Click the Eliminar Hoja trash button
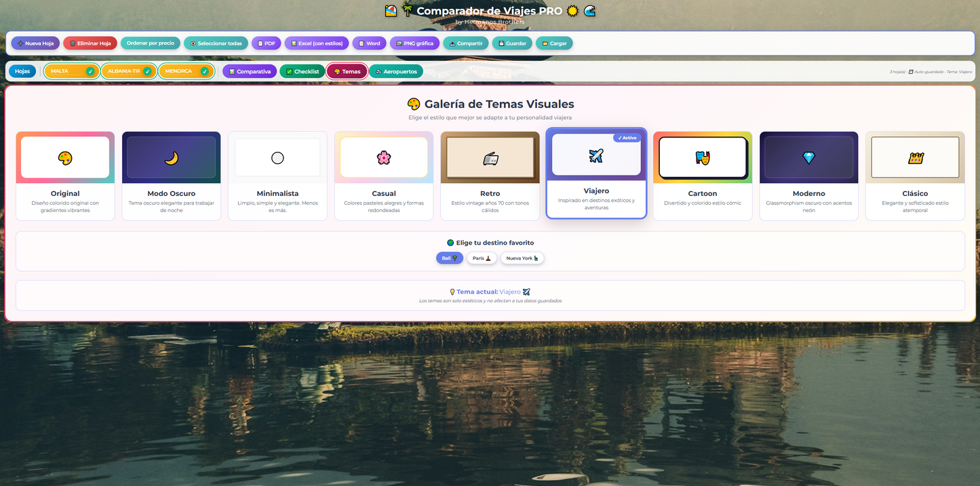 90,43
